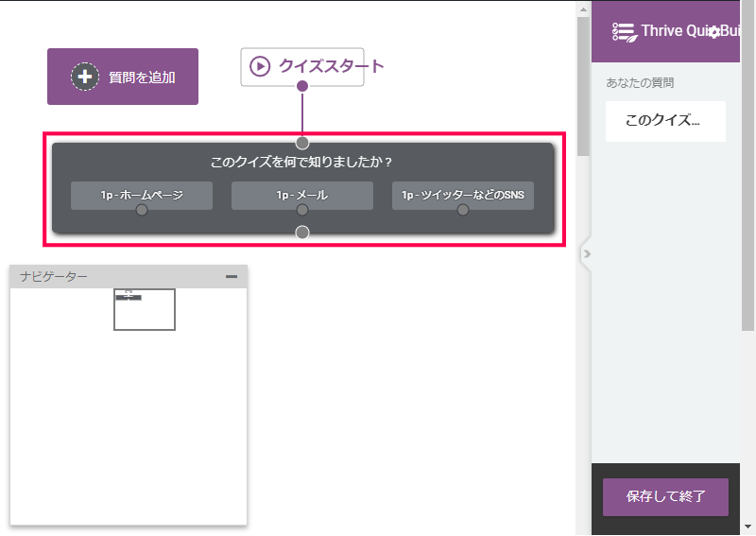Click the bottom connector of the question node

302,233
